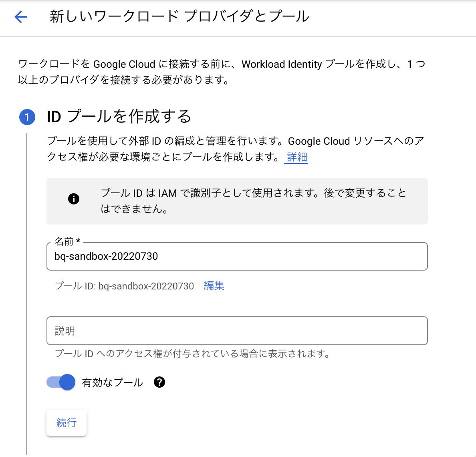
Task: Click the intro paragraph about Workload Identity
Action: pyautogui.click(x=222, y=72)
